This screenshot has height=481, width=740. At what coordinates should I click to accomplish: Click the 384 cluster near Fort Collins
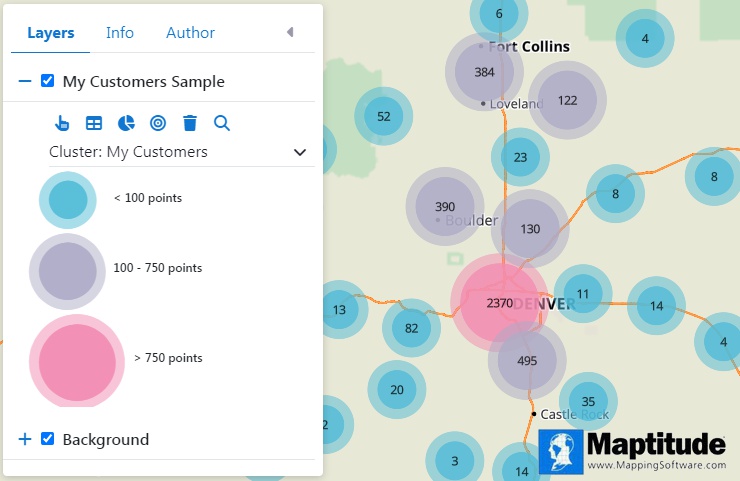pos(484,72)
